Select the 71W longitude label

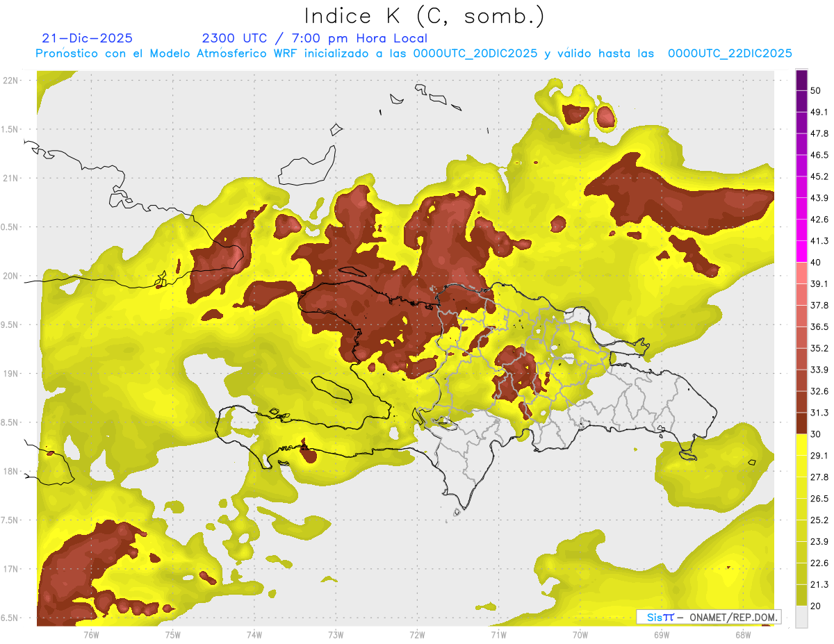click(x=498, y=635)
